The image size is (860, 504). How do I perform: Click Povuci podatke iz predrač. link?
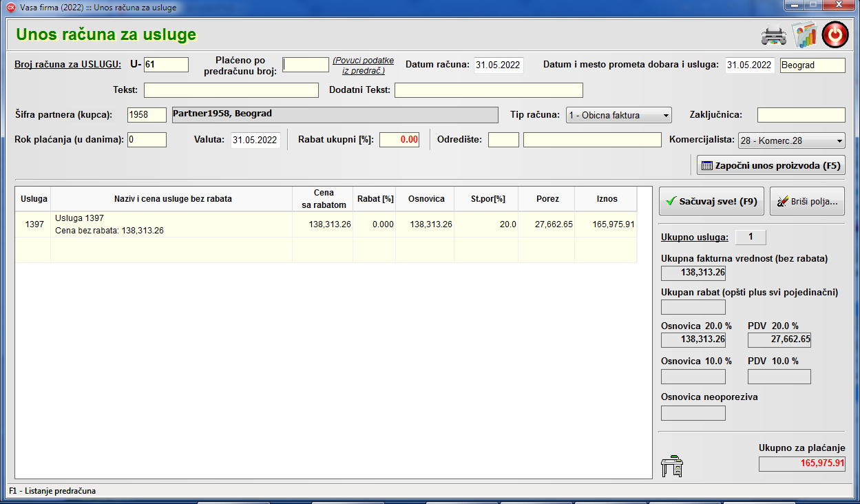pos(364,65)
